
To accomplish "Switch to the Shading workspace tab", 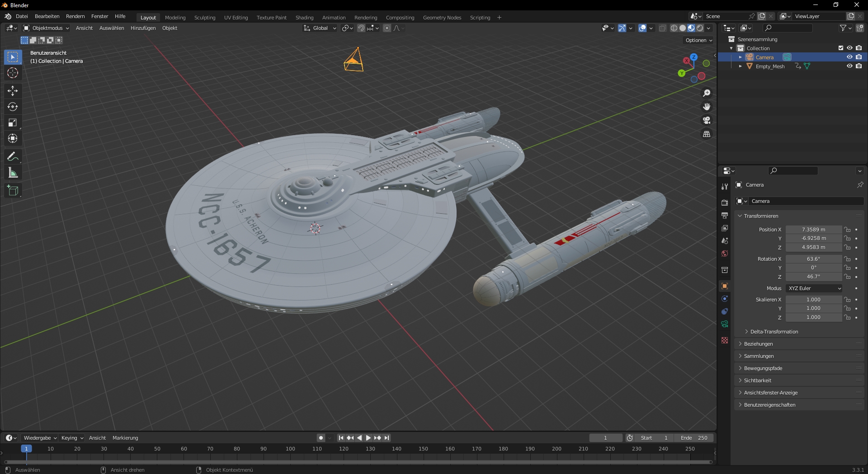I will (304, 18).
